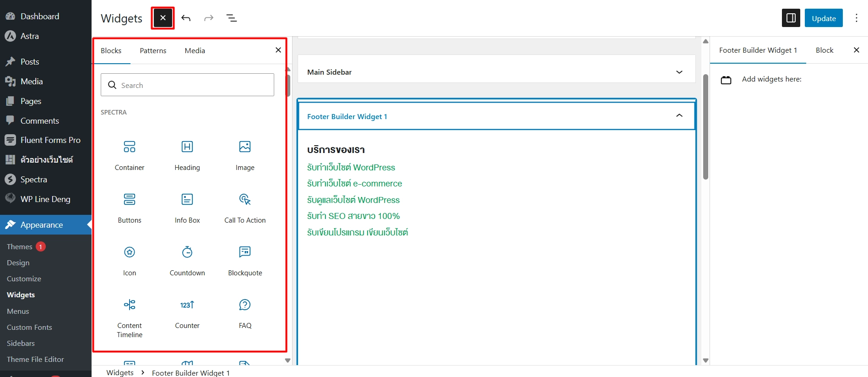Close the settings sidebar
868x377 pixels.
(x=856, y=50)
